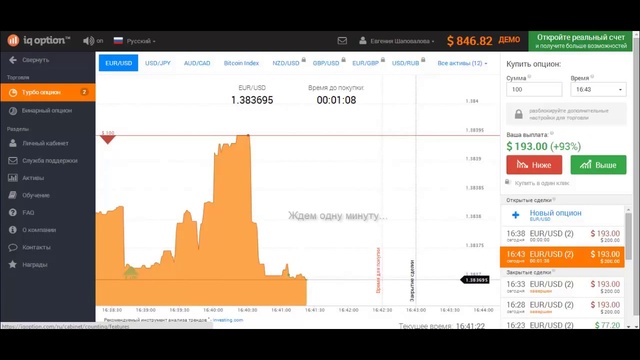The width and height of the screenshot is (640, 360).
Task: Click the Открытые сделки help icon
Action: tap(554, 199)
